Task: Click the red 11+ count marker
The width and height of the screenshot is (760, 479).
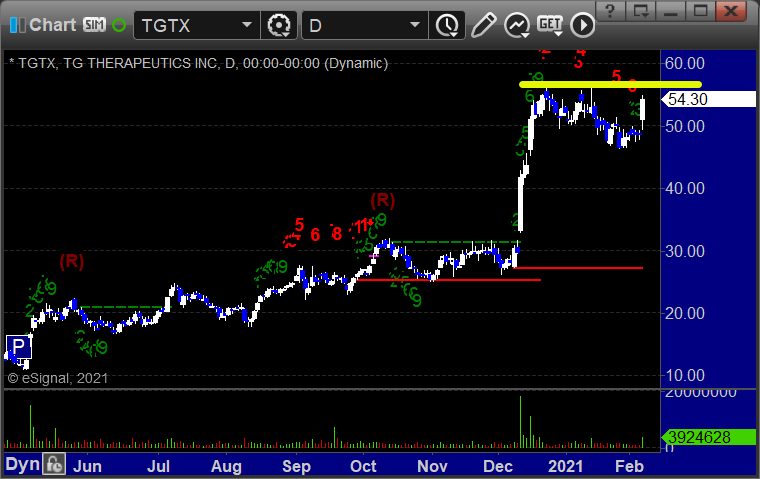Action: [363, 225]
